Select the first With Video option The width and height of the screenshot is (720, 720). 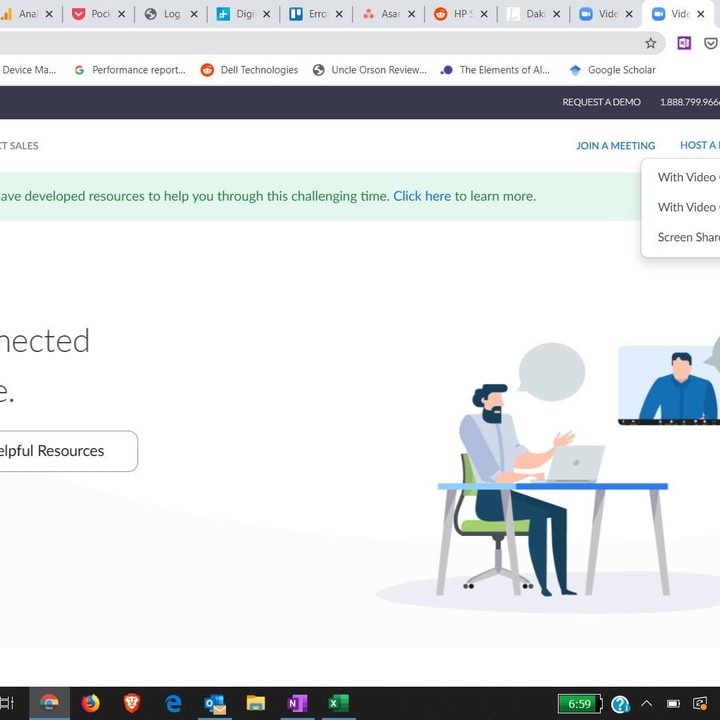(x=688, y=177)
